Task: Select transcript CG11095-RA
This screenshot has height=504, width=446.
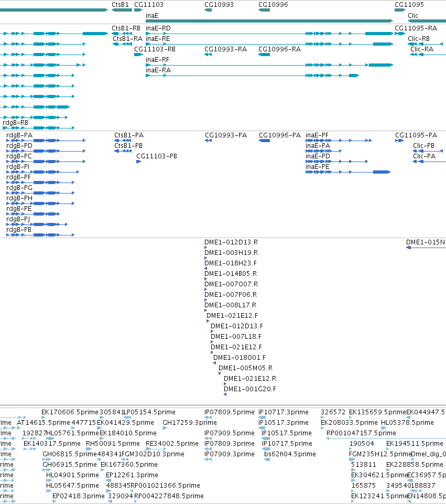Action: [416, 28]
